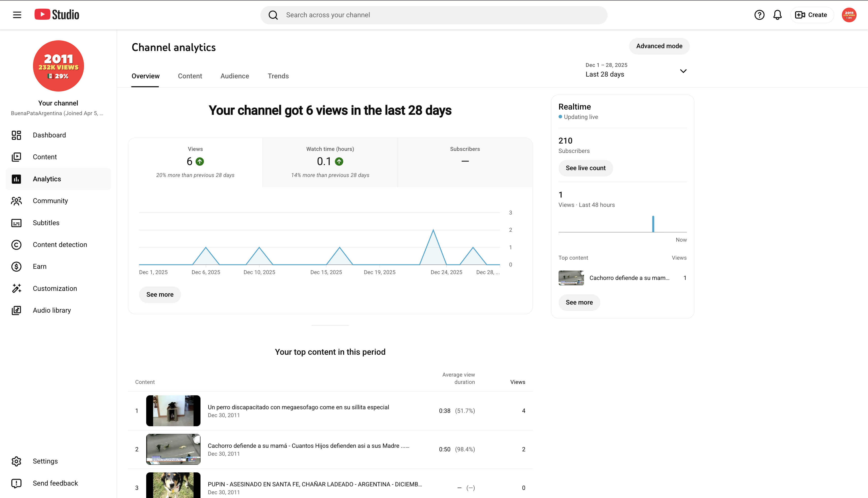868x498 pixels.
Task: Go to the Community section
Action: [x=58, y=201]
